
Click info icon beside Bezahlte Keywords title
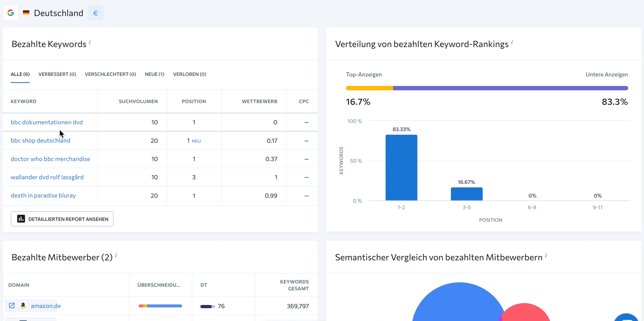tap(90, 42)
